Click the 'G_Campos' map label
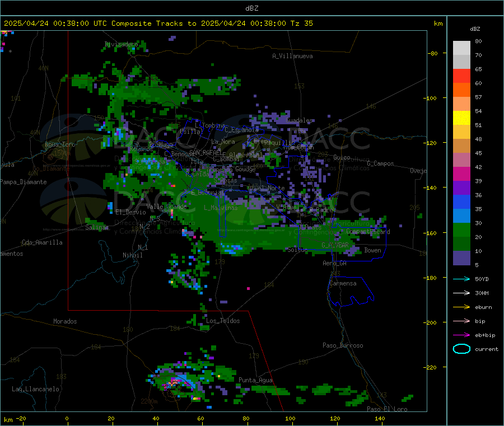Screen dimensions: 504x426 (380, 163)
